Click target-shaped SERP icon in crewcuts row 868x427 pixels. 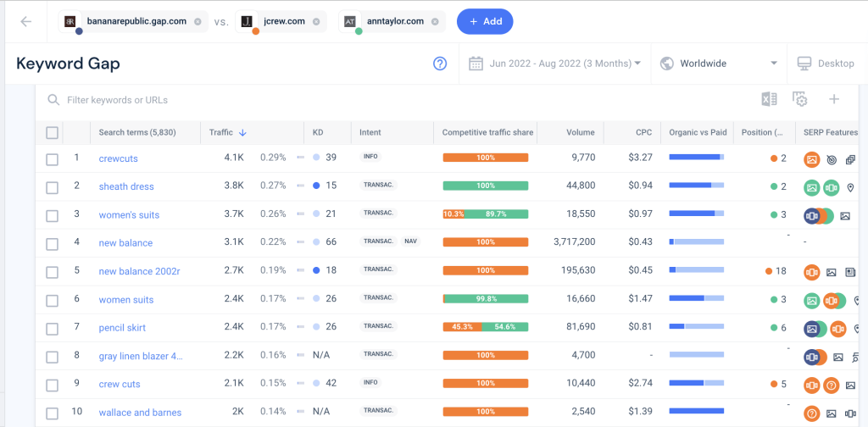(831, 160)
